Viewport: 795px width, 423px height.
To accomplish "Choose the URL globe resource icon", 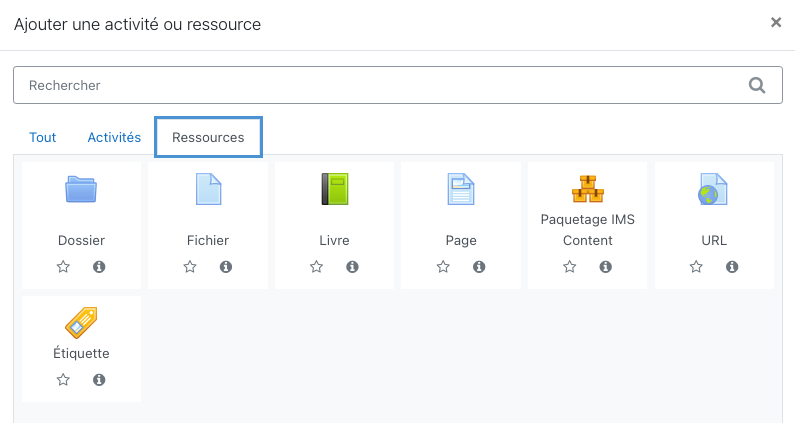I will point(713,189).
